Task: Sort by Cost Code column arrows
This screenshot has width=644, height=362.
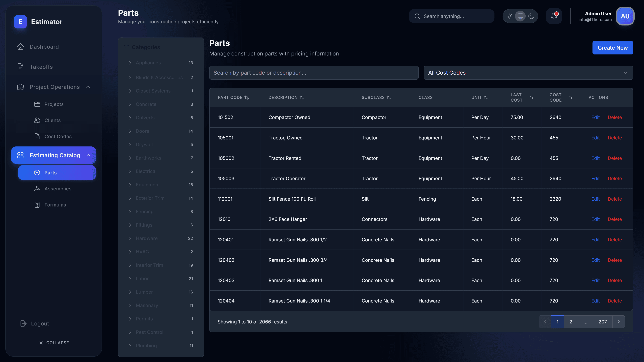Action: point(571,97)
